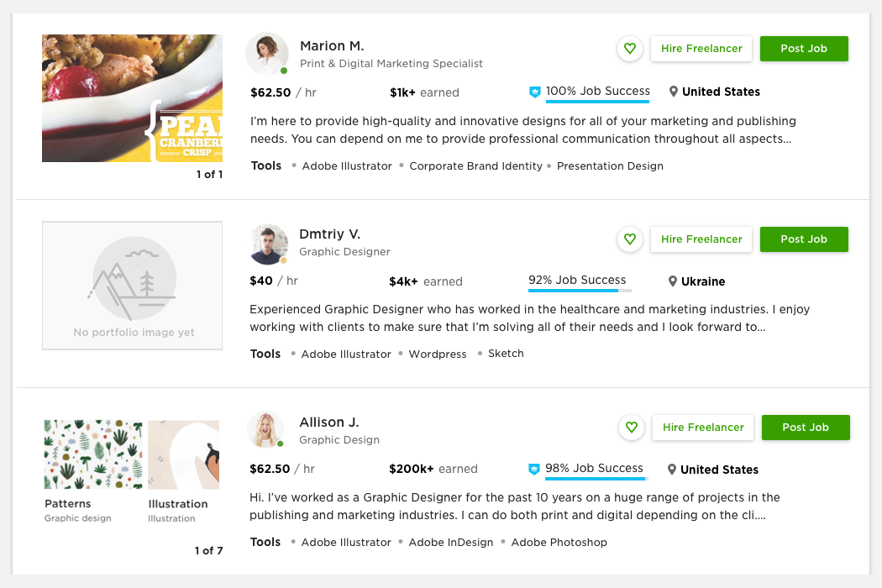882x588 pixels.
Task: Open the Patterns portfolio thumbnail
Action: (93, 455)
